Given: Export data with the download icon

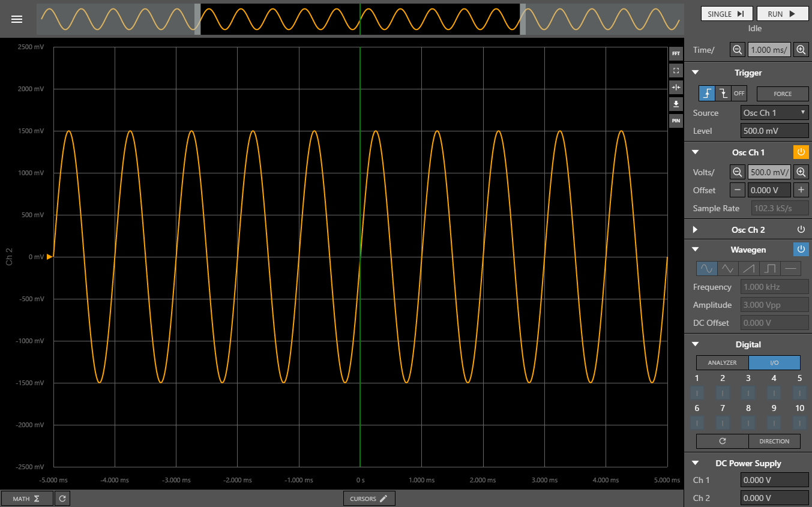Looking at the screenshot, I should [x=676, y=104].
